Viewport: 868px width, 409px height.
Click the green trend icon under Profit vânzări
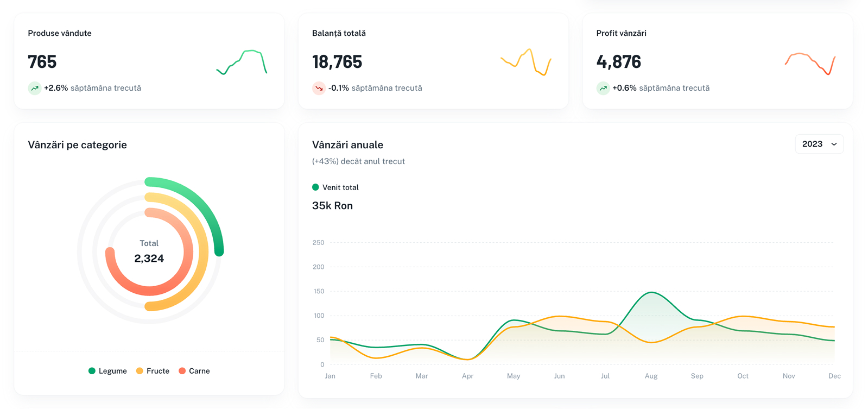[603, 88]
